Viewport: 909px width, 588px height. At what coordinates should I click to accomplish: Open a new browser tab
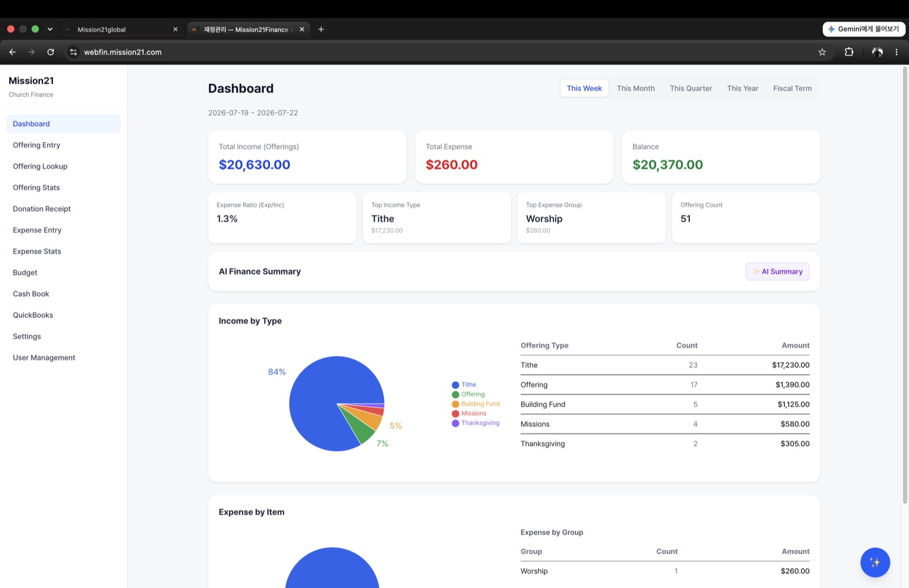[321, 30]
